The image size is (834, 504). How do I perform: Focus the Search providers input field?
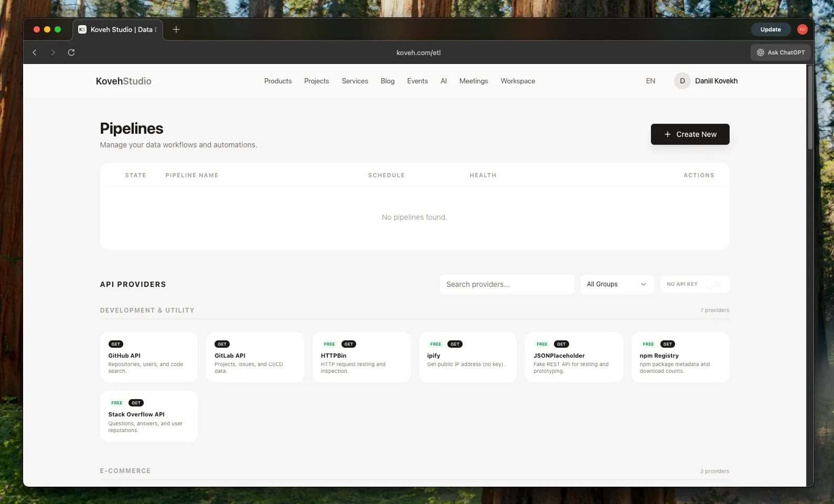coord(506,284)
